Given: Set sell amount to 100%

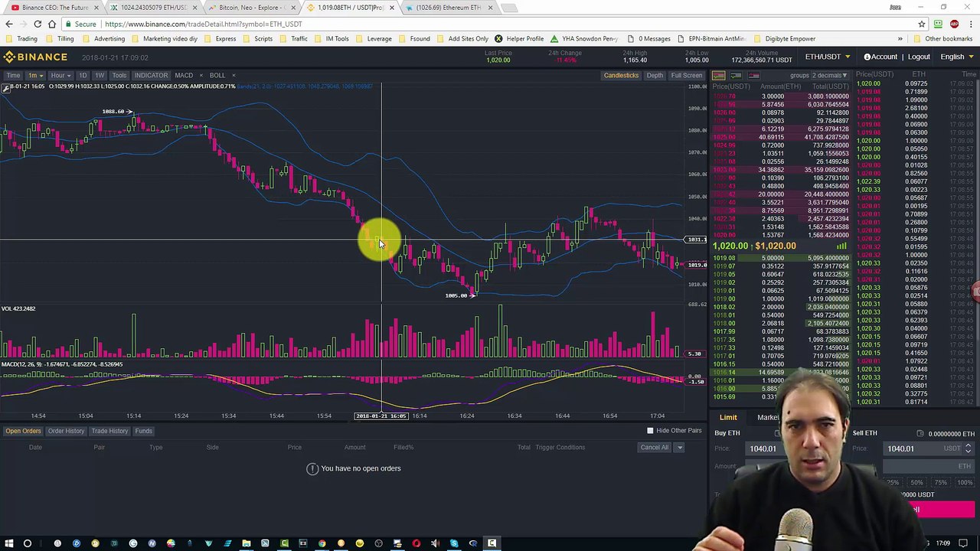Looking at the screenshot, I should point(965,482).
